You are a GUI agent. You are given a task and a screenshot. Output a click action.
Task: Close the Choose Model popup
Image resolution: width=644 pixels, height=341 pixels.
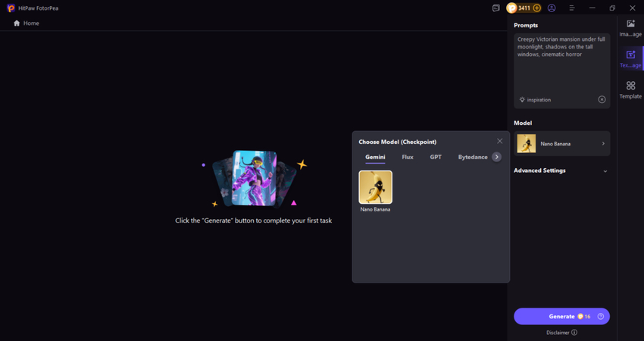tap(499, 141)
